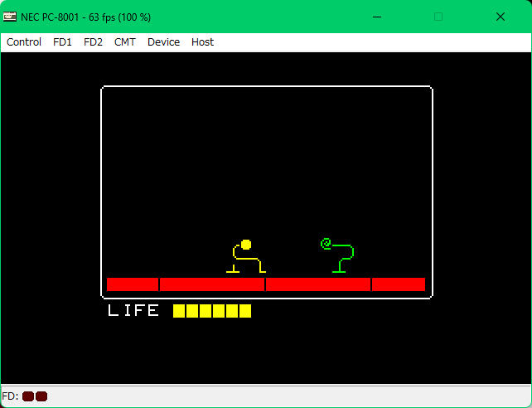
Task: Click the green snail-like creature's spiral head
Action: pyautogui.click(x=326, y=244)
